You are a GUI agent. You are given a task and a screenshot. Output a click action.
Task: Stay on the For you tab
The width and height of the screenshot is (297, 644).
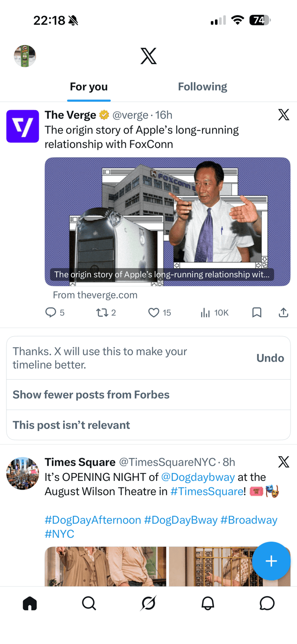[x=88, y=87]
